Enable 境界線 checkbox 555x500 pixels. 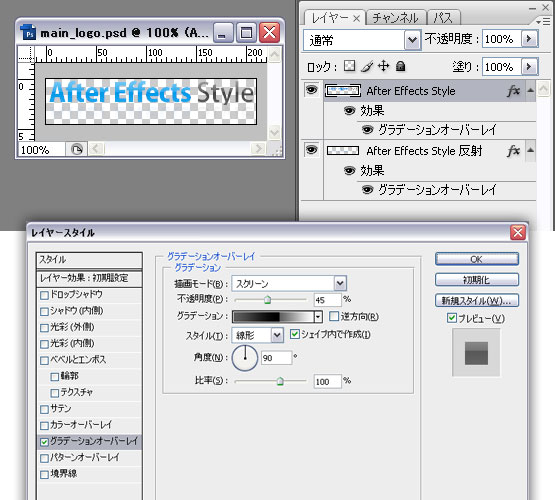(44, 475)
